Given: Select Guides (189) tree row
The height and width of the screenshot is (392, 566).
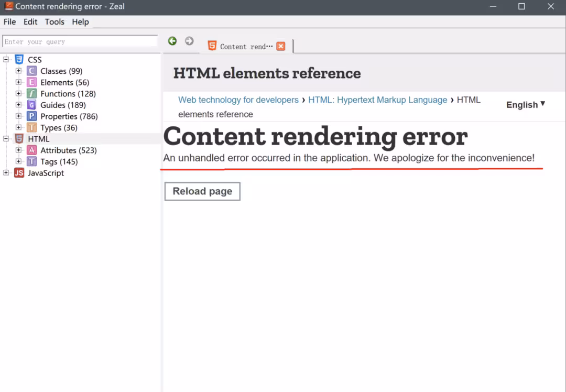Looking at the screenshot, I should [63, 105].
